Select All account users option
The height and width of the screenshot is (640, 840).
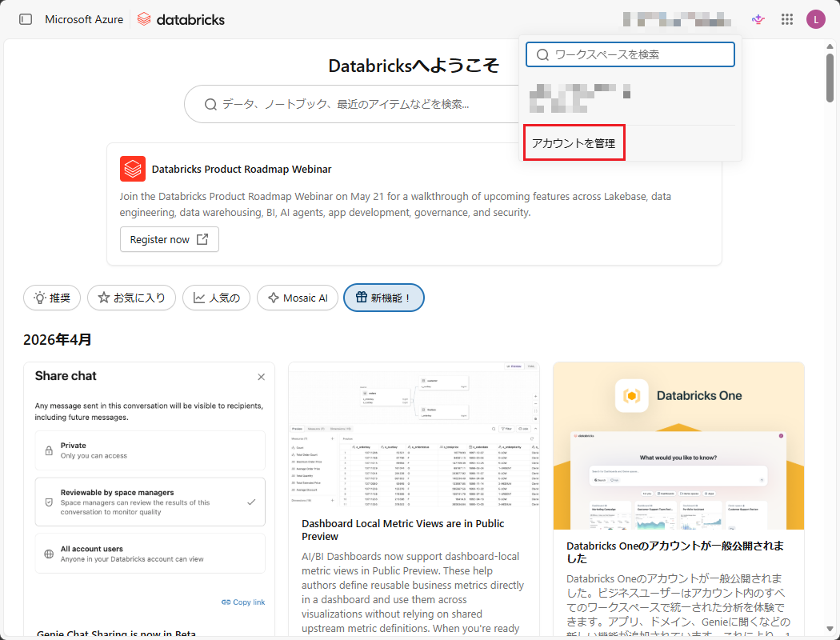(150, 554)
